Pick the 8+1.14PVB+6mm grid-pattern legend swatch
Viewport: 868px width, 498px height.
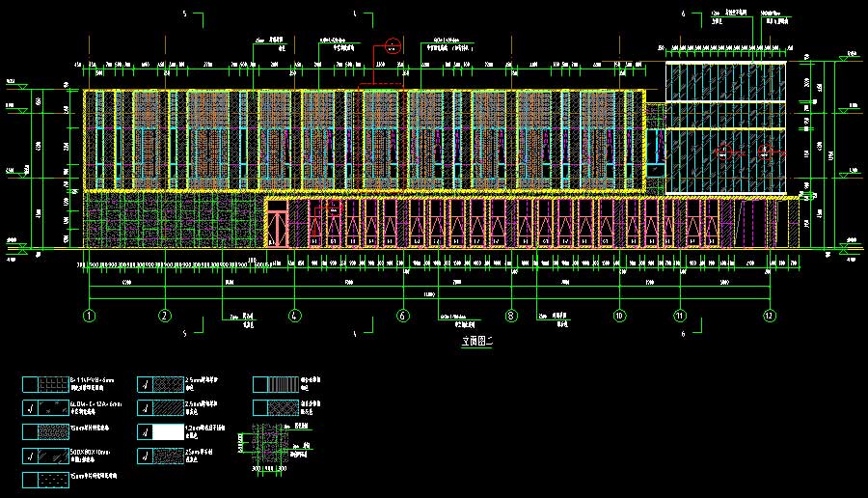53,384
